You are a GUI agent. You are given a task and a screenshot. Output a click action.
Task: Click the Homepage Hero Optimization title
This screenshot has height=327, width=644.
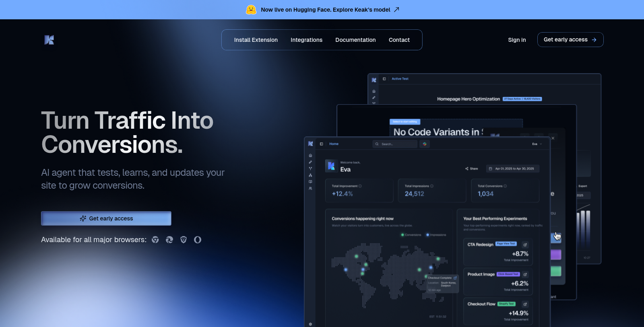pos(469,99)
